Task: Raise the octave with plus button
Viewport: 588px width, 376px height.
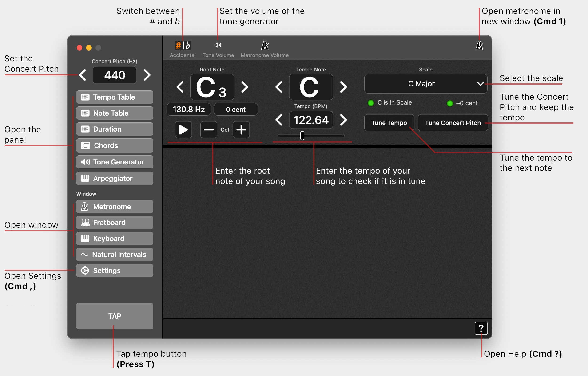Action: 241,130
